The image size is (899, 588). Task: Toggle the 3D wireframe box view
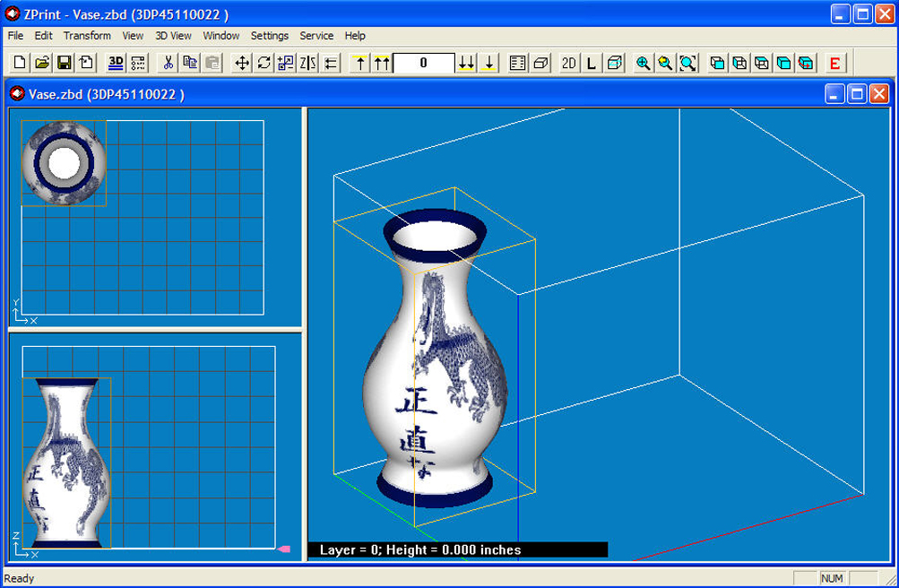pyautogui.click(x=613, y=63)
